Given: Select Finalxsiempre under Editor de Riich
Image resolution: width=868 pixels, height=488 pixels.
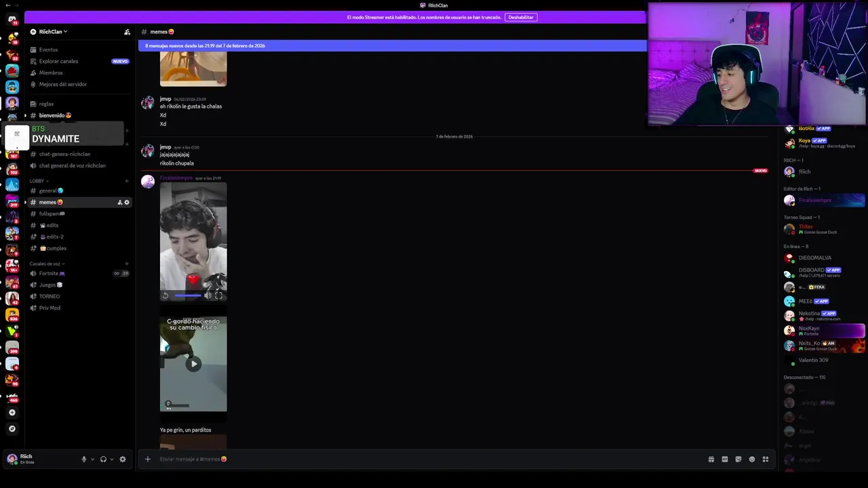Looking at the screenshot, I should coord(823,200).
